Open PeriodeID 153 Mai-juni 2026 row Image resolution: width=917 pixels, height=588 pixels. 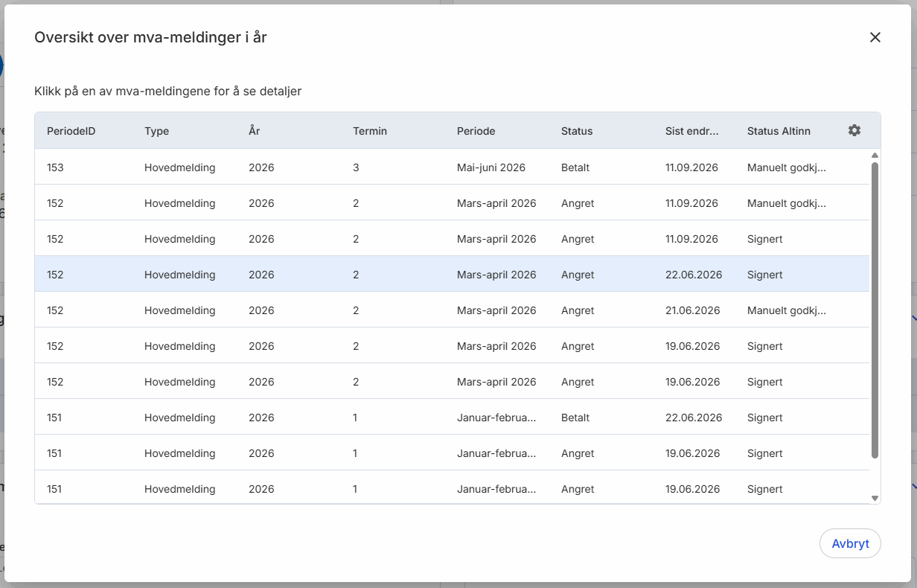point(452,167)
